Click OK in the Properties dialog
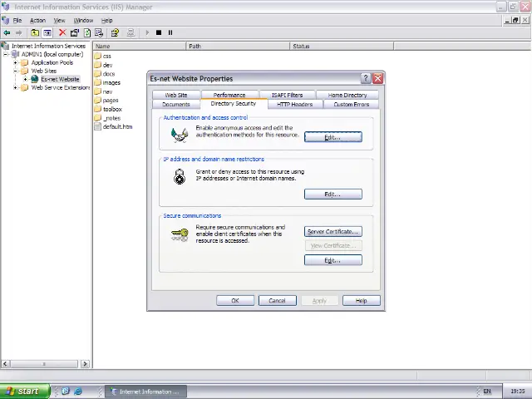The image size is (532, 399). 235,301
